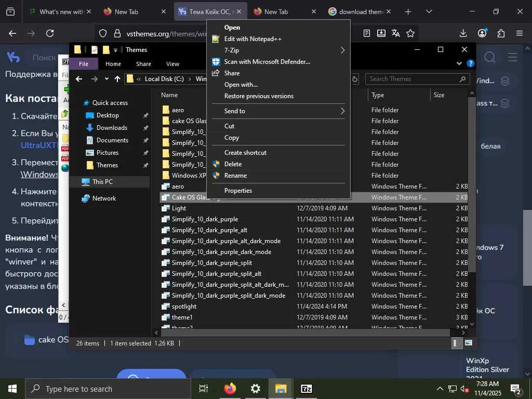Select Quick access in navigation pane

coord(106,103)
